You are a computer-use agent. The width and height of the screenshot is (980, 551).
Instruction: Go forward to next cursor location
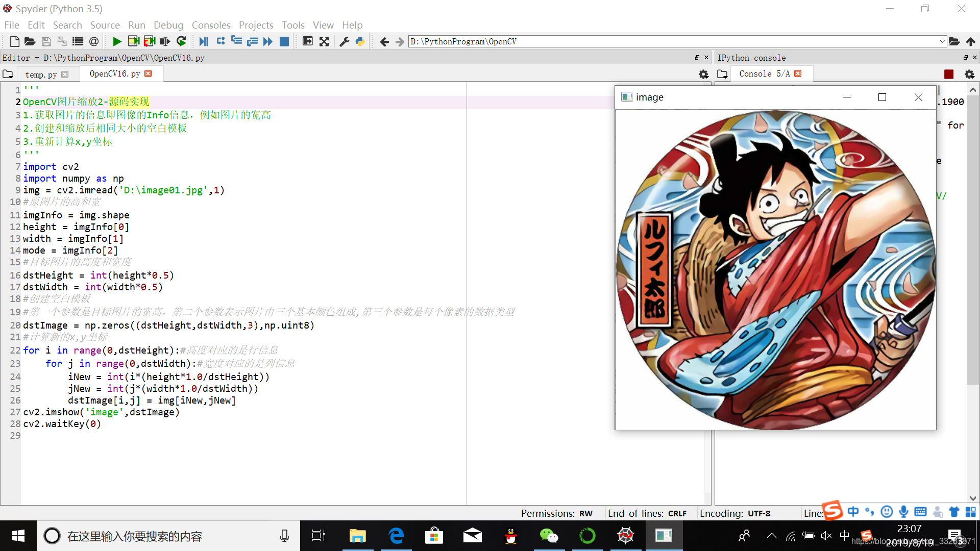click(400, 41)
